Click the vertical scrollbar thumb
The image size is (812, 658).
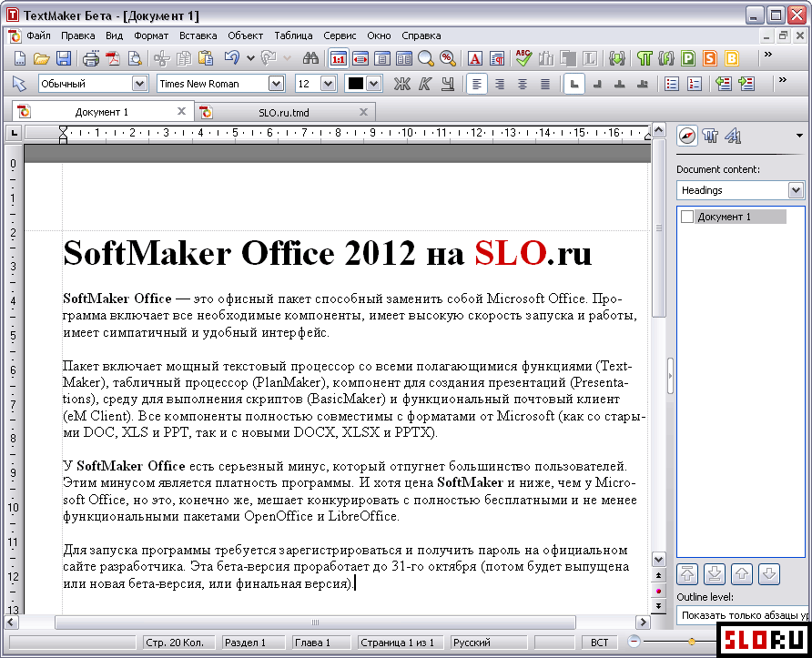point(658,228)
